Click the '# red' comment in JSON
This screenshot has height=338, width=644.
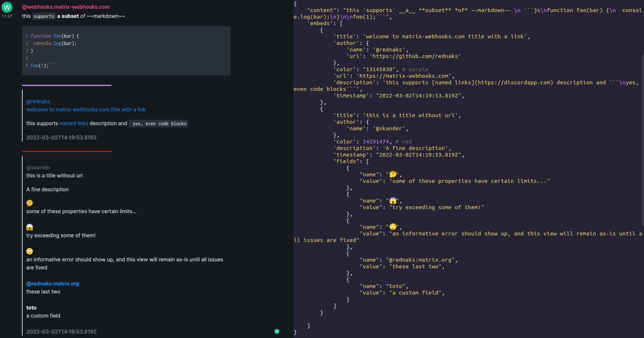pyautogui.click(x=404, y=142)
